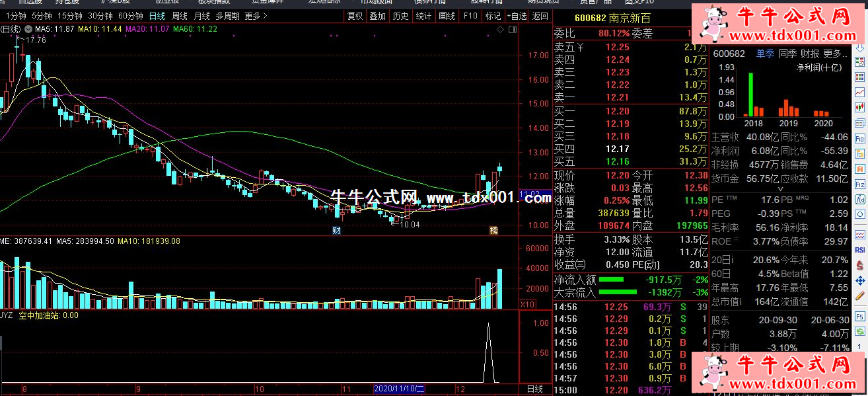Click F10 in the chart toolbar
The height and width of the screenshot is (396, 868).
470,16
